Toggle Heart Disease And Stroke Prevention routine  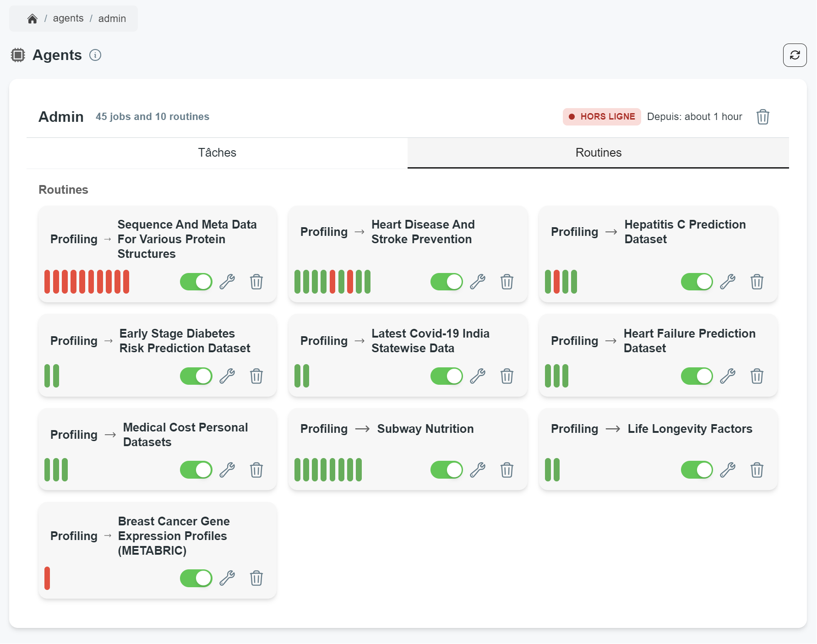pos(447,282)
